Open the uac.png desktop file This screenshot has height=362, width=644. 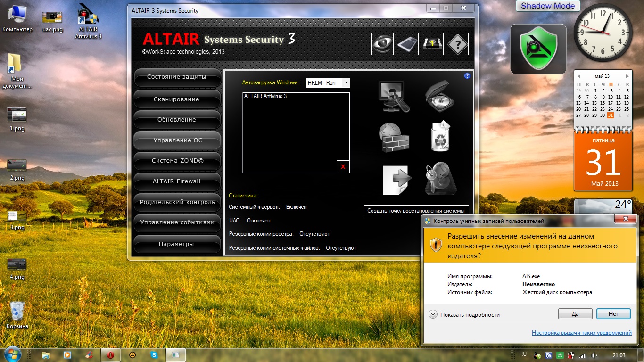[52, 22]
